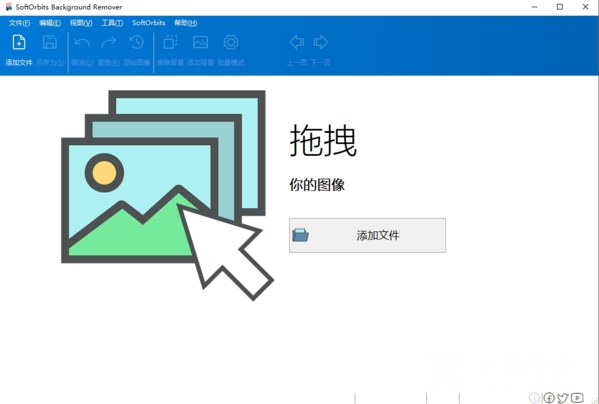Screen dimensions: 599x404
Task: Open the 工具(T) menu
Action: coord(112,23)
